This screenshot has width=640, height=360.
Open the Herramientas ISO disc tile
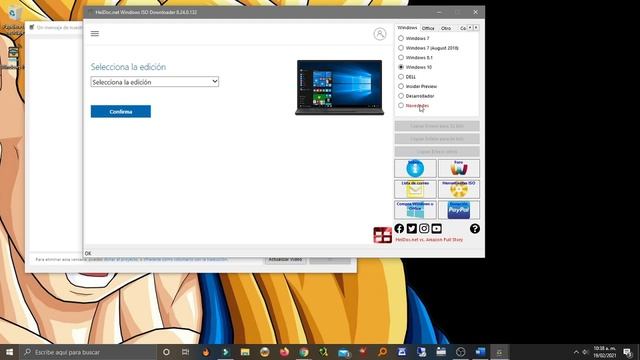click(x=459, y=189)
